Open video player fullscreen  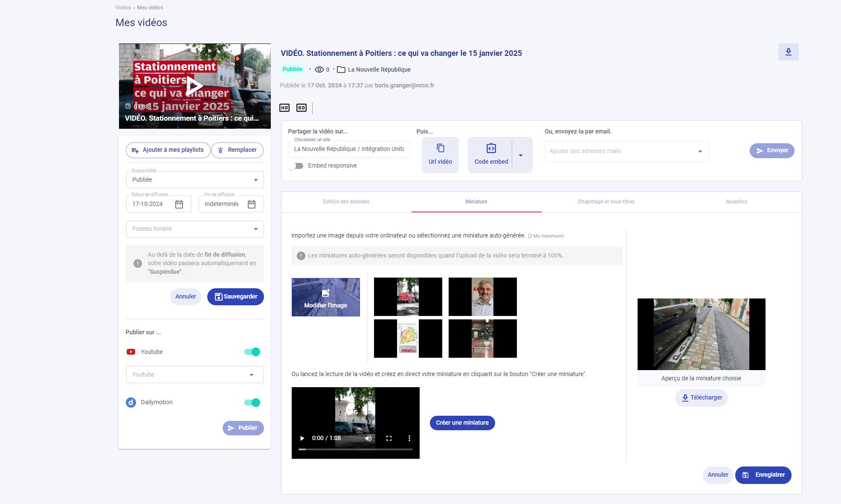389,438
